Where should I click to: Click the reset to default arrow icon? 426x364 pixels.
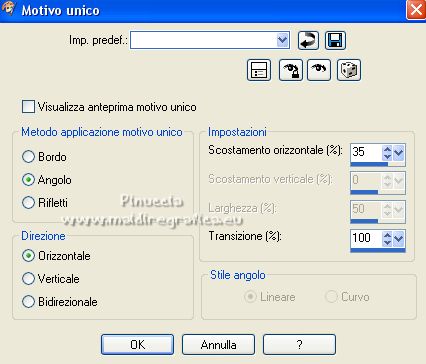click(x=308, y=40)
